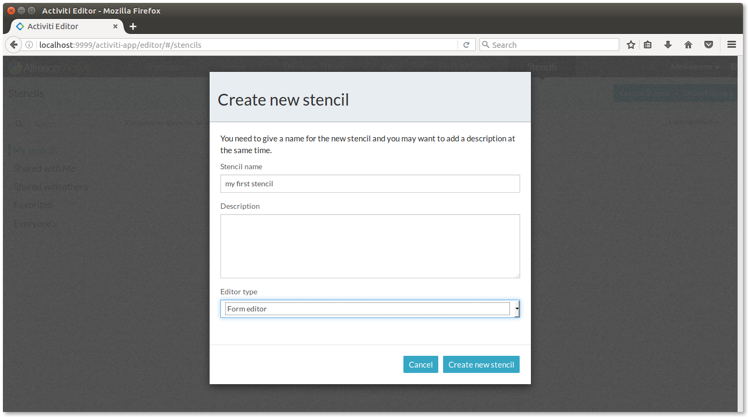Cancel the new stencil dialog
The height and width of the screenshot is (417, 748).
420,365
